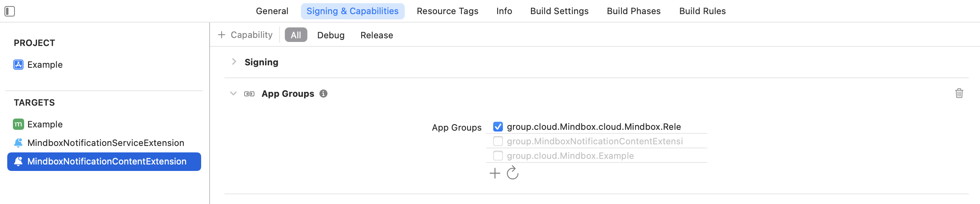This screenshot has height=204, width=980.
Task: Open the General tab
Action: (x=272, y=11)
